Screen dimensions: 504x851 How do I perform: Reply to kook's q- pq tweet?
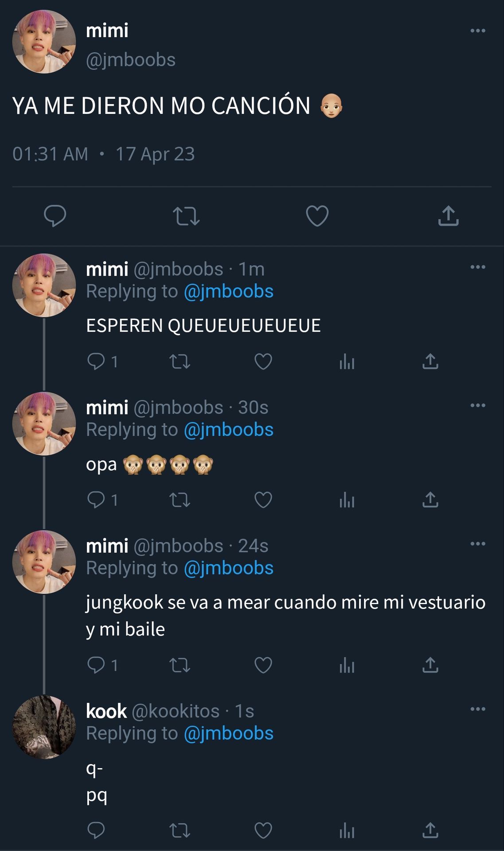[x=96, y=830]
